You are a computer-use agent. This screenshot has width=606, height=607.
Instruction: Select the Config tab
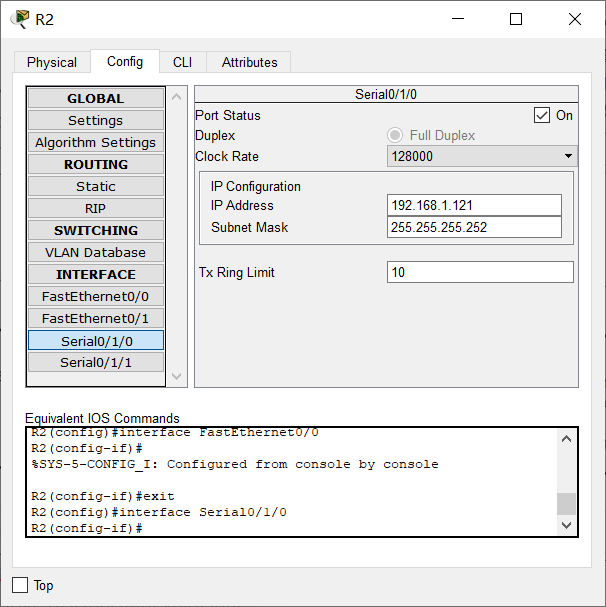click(x=125, y=62)
